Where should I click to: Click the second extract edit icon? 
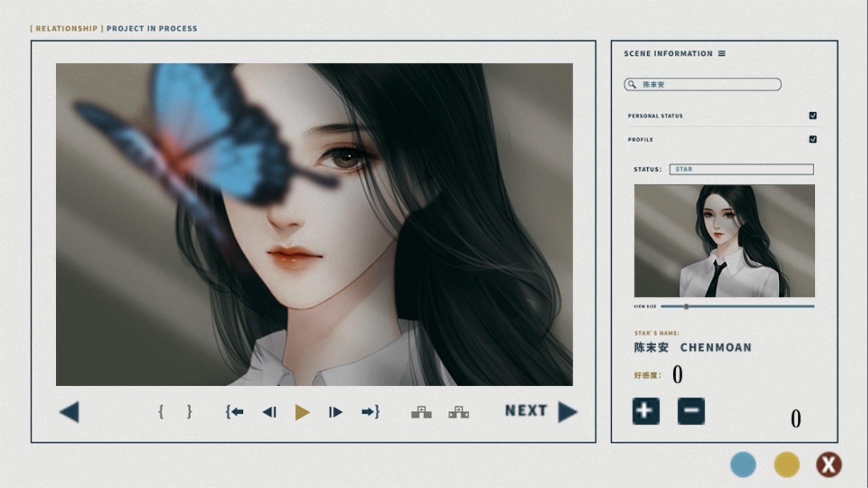coord(459,412)
